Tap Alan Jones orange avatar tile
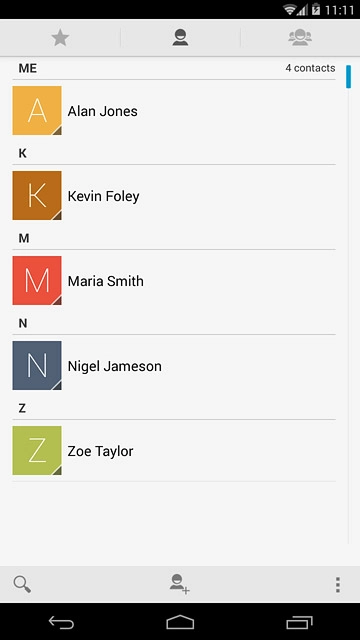The width and height of the screenshot is (360, 640). 37,110
